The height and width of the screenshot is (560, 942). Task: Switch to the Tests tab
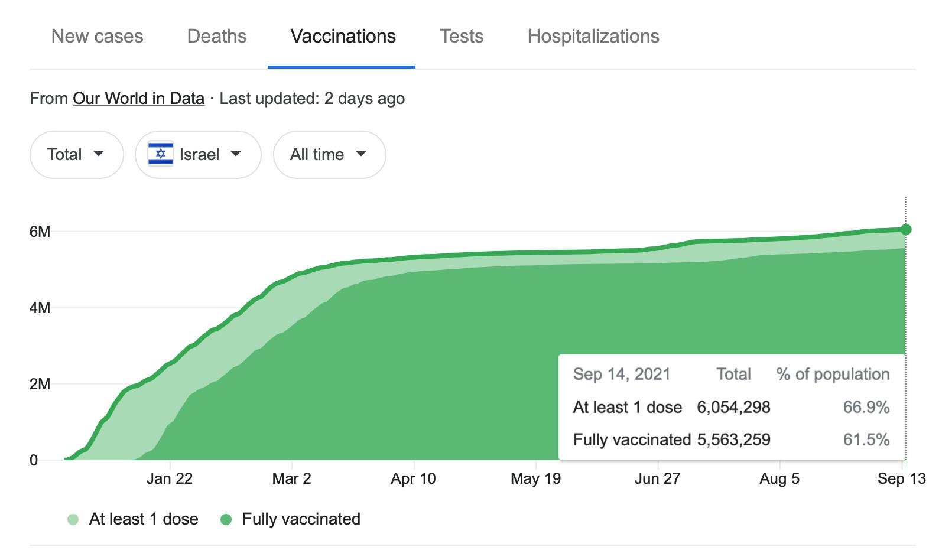point(462,37)
